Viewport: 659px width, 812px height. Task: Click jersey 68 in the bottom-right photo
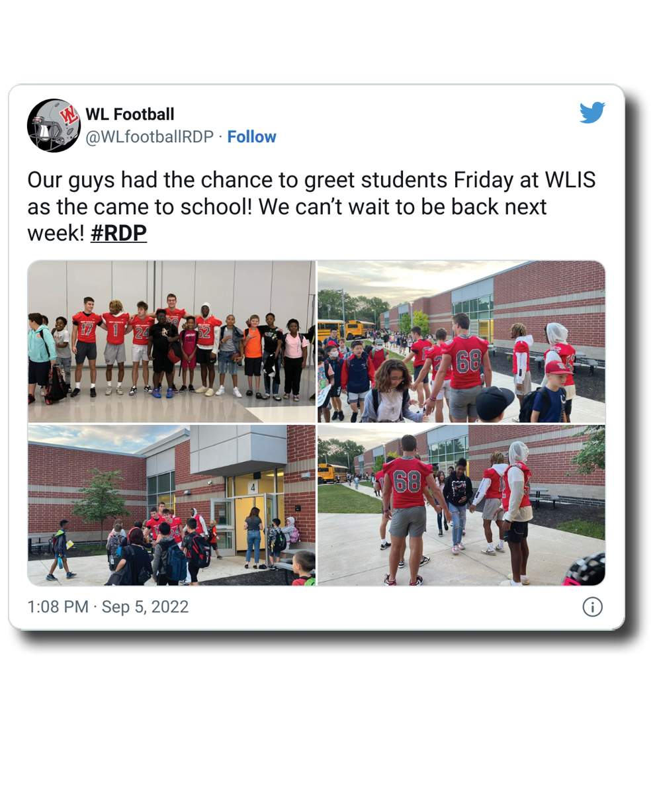click(407, 481)
